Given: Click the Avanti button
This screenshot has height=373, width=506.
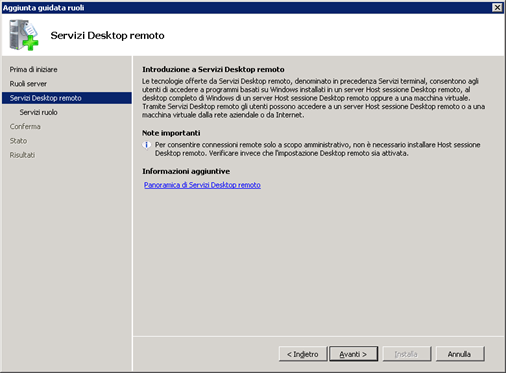Looking at the screenshot, I should (354, 354).
